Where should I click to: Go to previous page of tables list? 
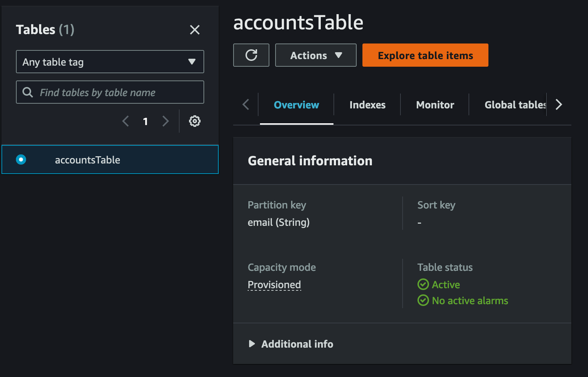(126, 121)
